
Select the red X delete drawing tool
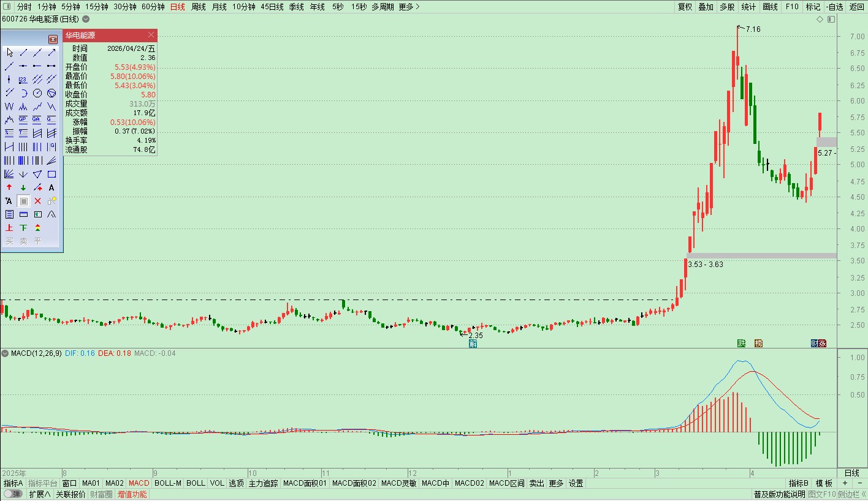pos(37,201)
